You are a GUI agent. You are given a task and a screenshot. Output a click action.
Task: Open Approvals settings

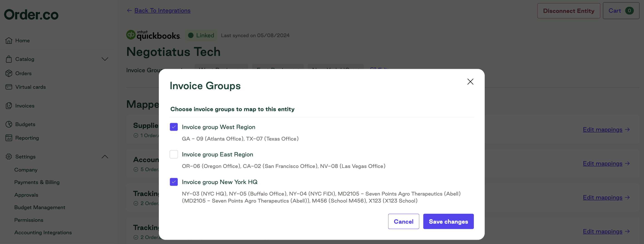26,195
